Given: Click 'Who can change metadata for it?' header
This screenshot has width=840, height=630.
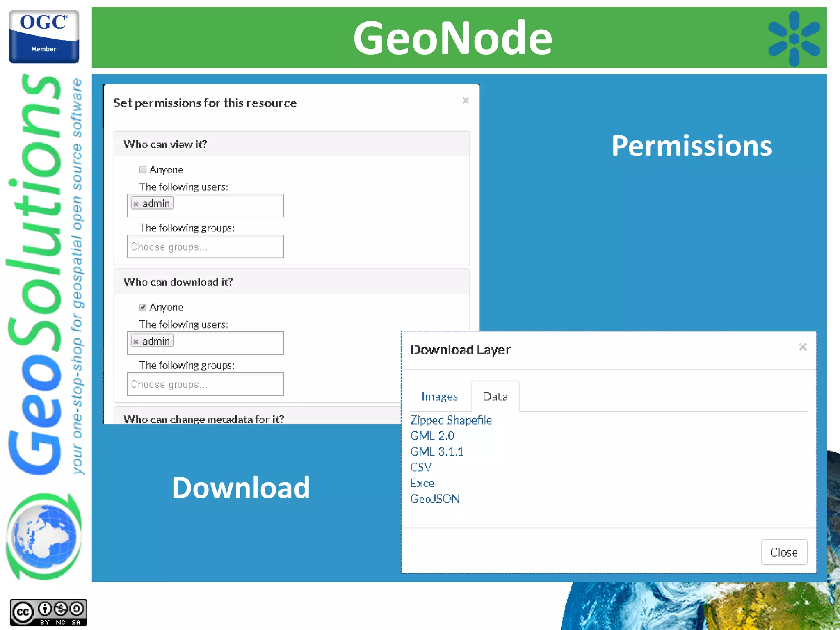Looking at the screenshot, I should click(x=203, y=419).
